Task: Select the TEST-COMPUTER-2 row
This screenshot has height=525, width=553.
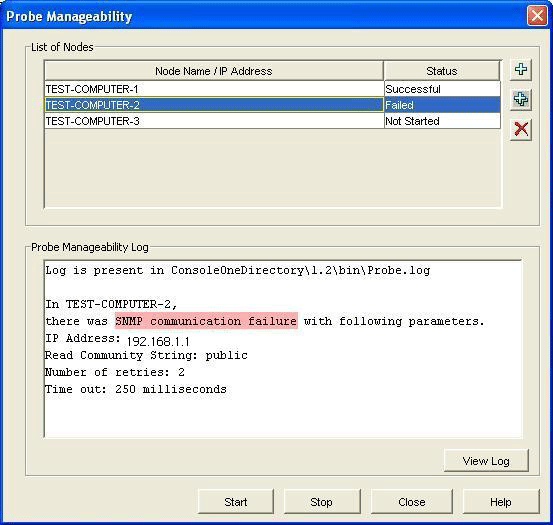Action: pyautogui.click(x=272, y=105)
